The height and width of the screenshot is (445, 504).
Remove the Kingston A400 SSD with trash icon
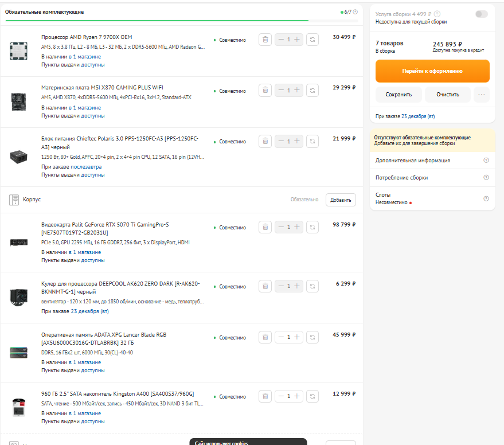pos(265,396)
